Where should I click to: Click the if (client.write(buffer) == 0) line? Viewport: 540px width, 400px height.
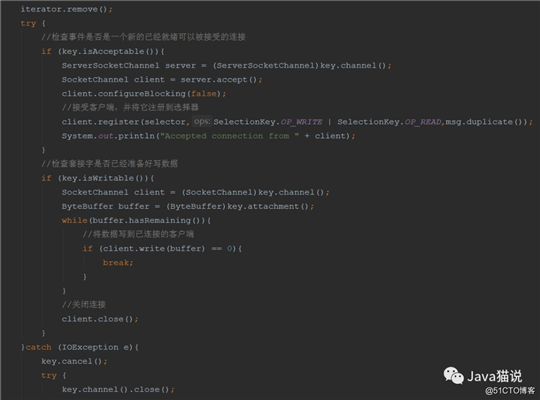coord(162,248)
